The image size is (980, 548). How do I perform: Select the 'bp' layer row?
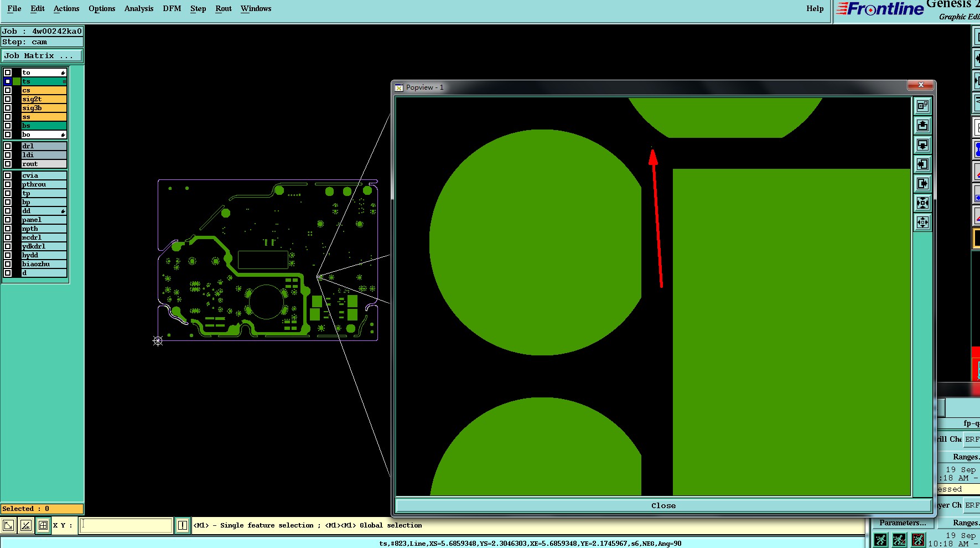(x=44, y=202)
